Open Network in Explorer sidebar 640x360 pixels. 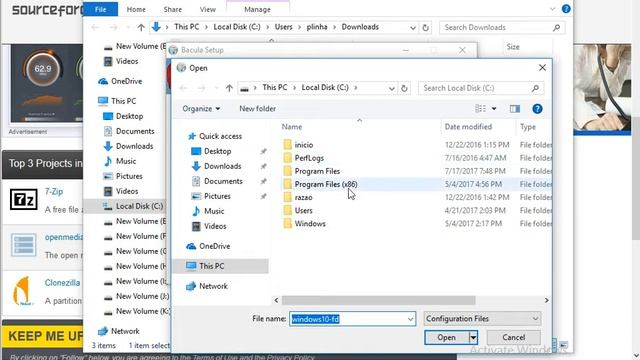click(125, 331)
